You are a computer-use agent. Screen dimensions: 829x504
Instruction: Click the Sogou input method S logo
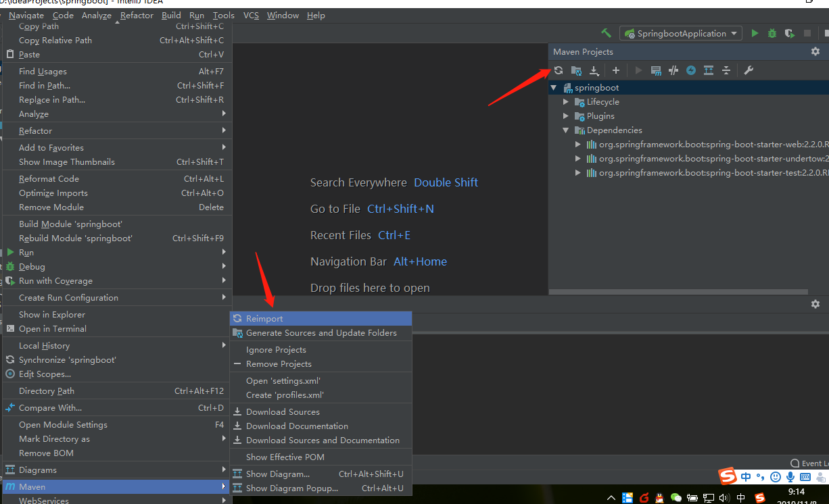coord(728,476)
